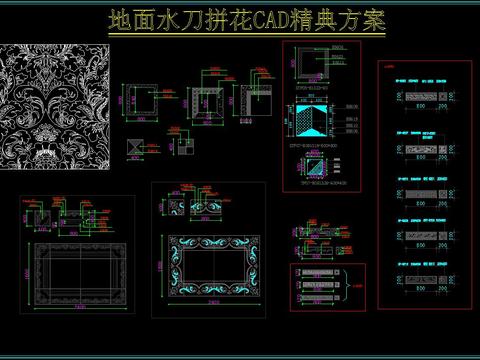Select the cyan scroll strip sample above center border
The width and height of the screenshot is (480, 360).
[206, 207]
